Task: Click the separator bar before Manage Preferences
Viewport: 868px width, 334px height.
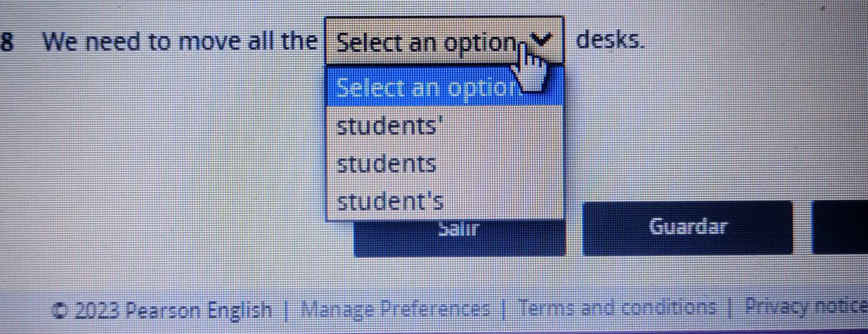Action: [287, 309]
